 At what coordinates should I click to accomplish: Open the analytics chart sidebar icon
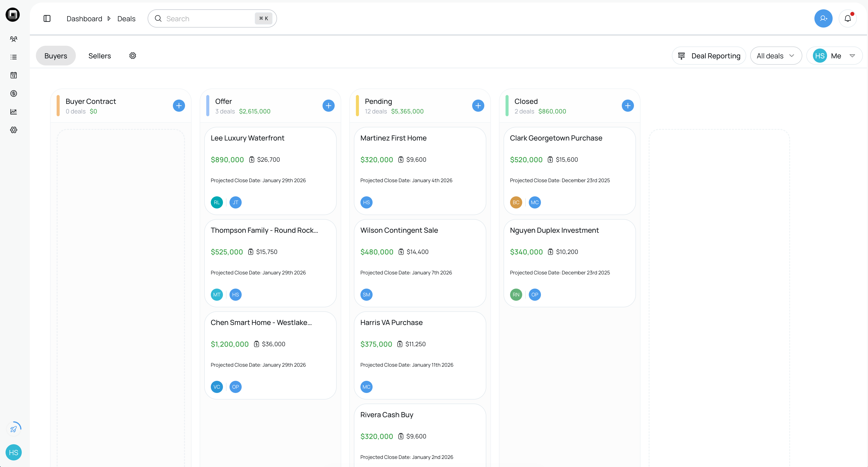click(13, 111)
